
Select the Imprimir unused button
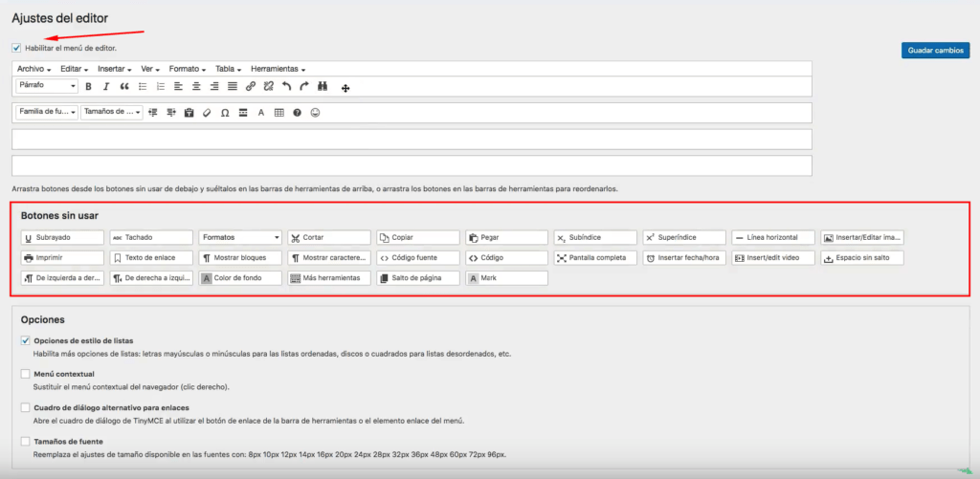click(62, 257)
